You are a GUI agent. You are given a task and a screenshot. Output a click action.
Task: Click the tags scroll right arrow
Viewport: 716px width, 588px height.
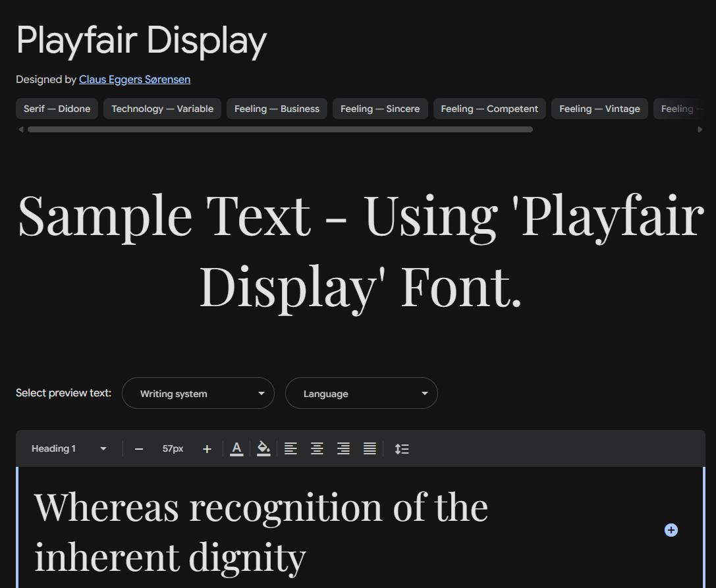pyautogui.click(x=700, y=130)
